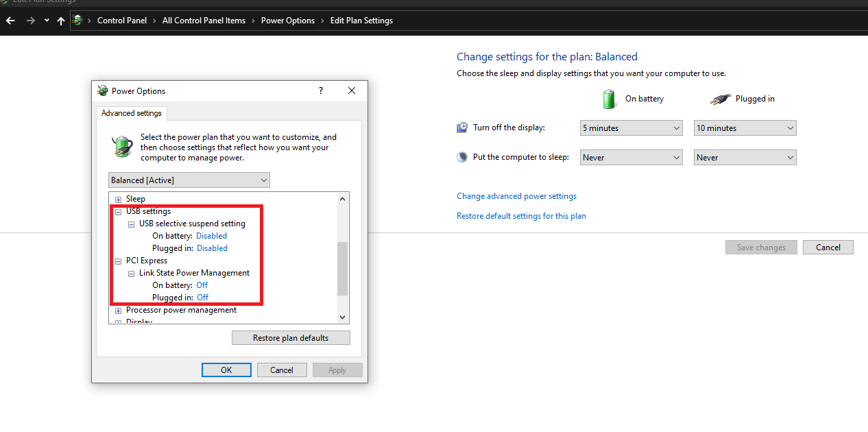Collapse the USB settings node
This screenshot has height=432, width=868.
119,212
